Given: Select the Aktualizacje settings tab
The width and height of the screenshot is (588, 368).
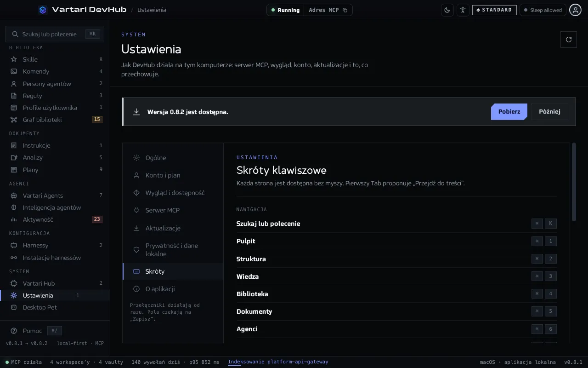Looking at the screenshot, I should (x=173, y=228).
